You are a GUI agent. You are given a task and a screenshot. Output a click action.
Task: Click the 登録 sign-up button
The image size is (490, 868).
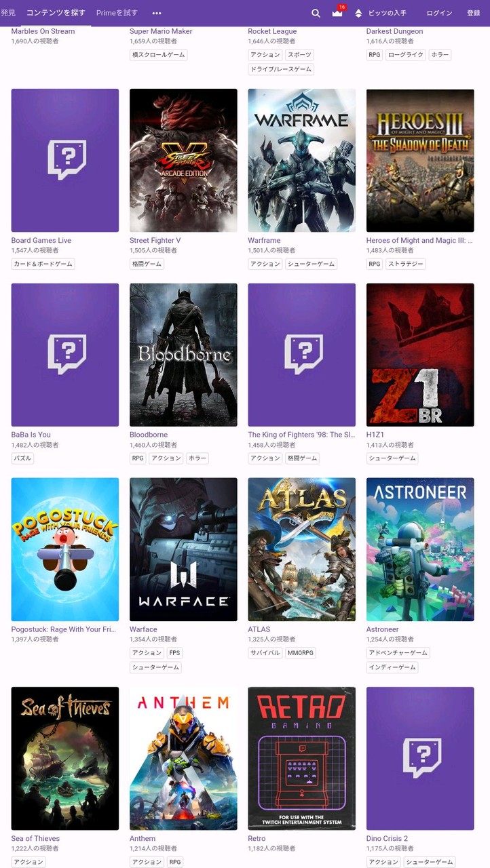(473, 13)
